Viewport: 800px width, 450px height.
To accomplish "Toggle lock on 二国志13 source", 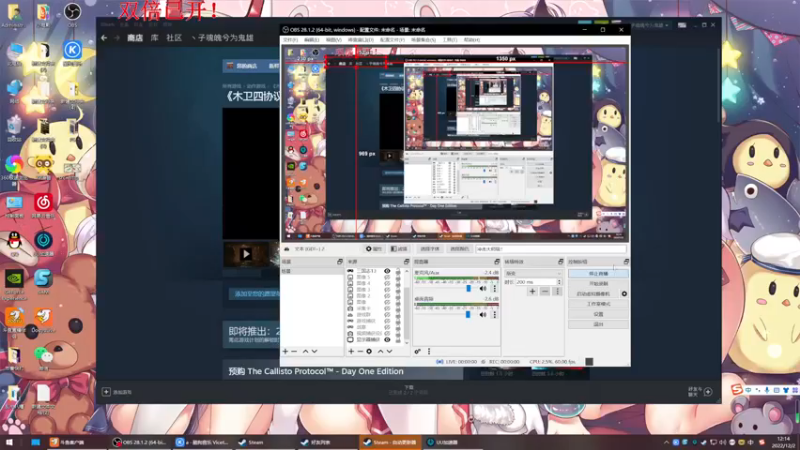I will click(398, 271).
